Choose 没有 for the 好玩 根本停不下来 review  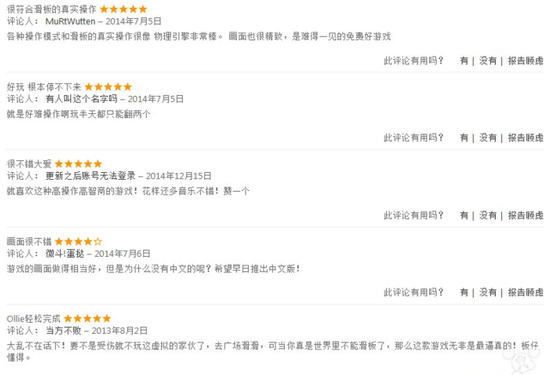click(x=488, y=138)
